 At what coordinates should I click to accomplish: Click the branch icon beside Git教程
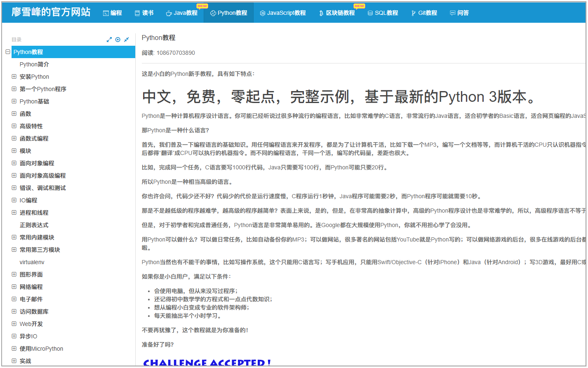tap(414, 13)
